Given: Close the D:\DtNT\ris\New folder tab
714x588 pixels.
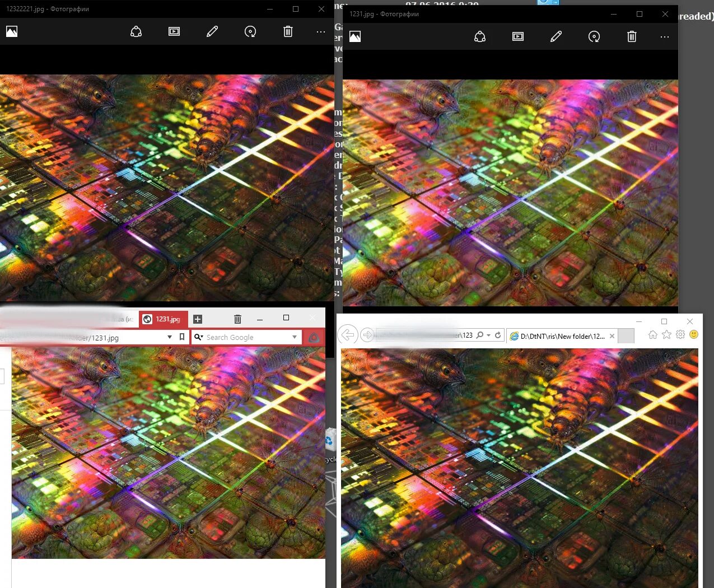Looking at the screenshot, I should (x=612, y=336).
